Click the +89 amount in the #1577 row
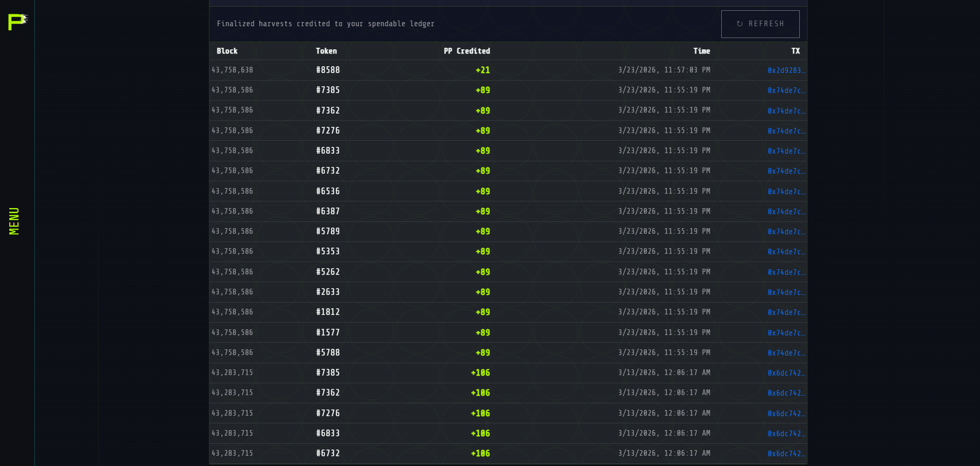980x466 pixels. (x=483, y=332)
